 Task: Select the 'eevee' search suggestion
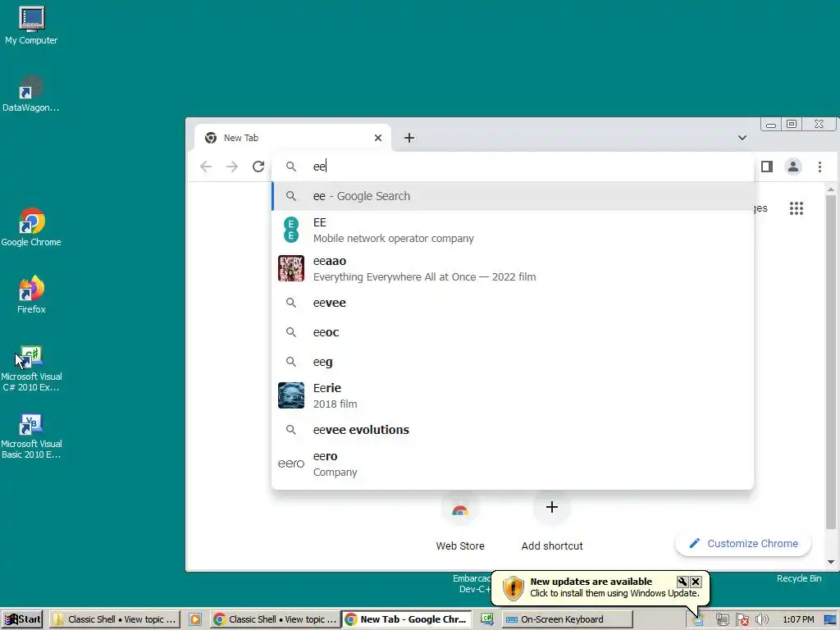[x=512, y=303]
